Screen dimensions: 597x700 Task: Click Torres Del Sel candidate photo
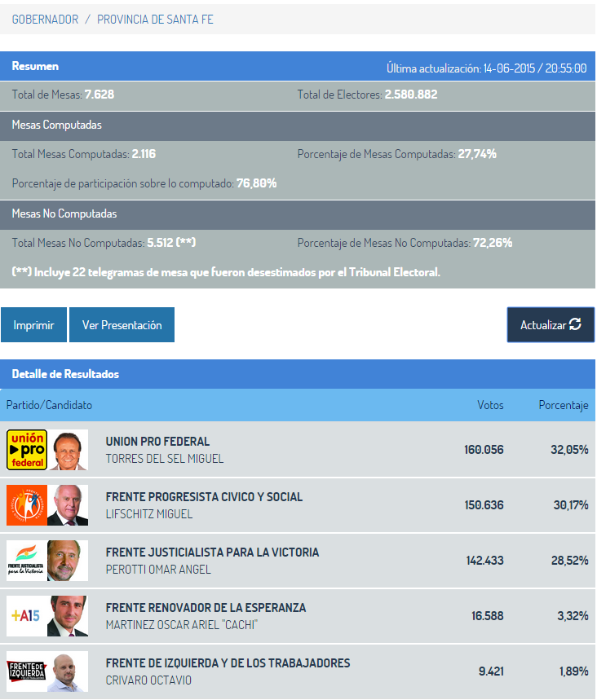click(68, 450)
